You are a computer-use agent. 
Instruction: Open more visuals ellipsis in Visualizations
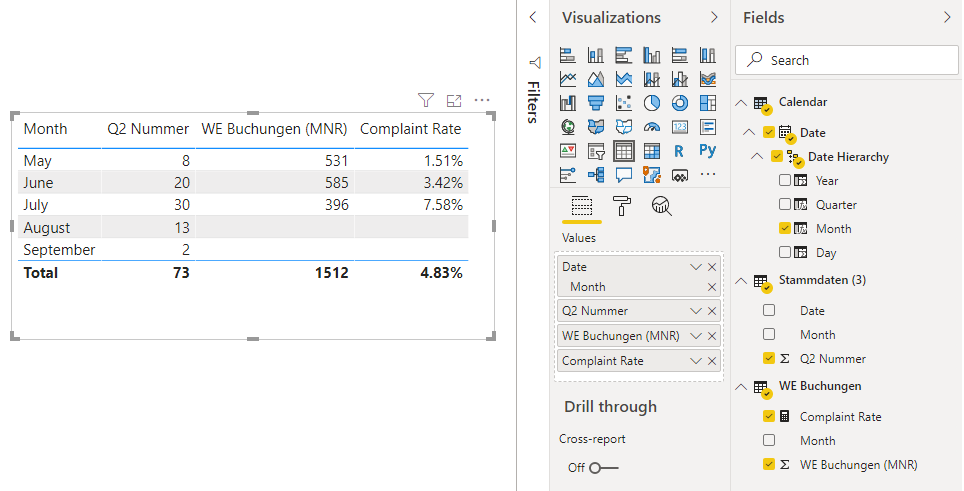point(708,175)
